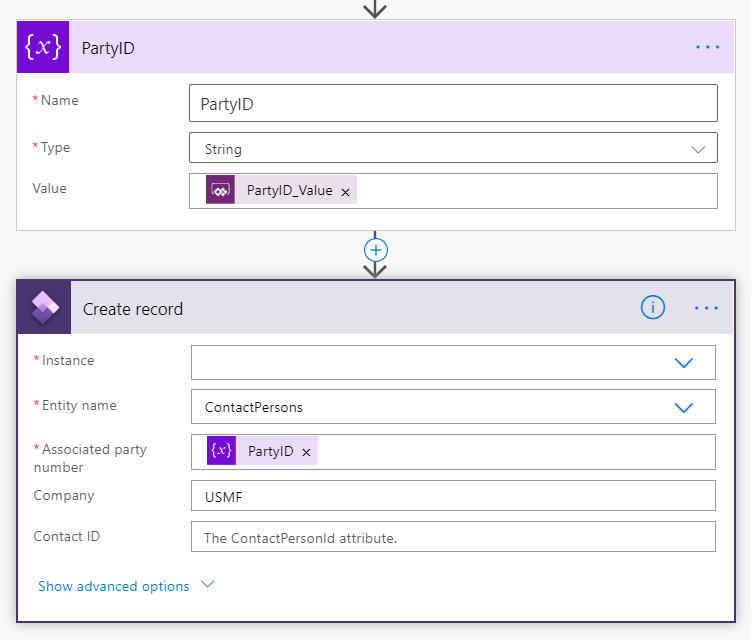This screenshot has width=752, height=643.
Task: Click the PartyID variable token icon
Action: pos(221,451)
